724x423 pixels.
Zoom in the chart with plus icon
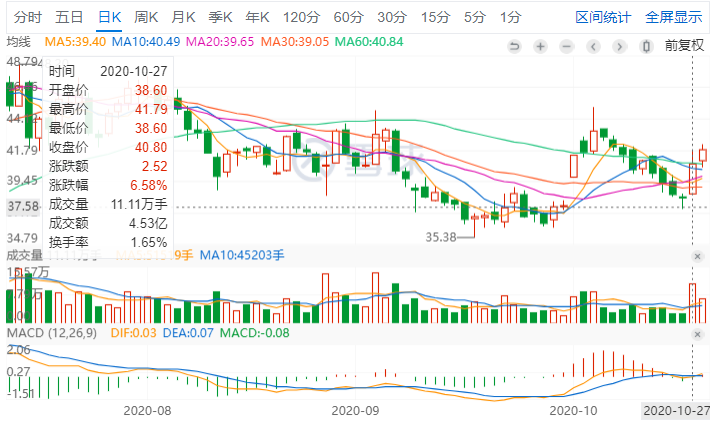(540, 46)
